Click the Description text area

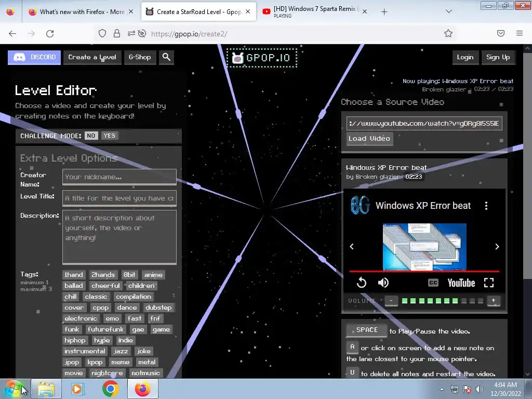point(119,237)
